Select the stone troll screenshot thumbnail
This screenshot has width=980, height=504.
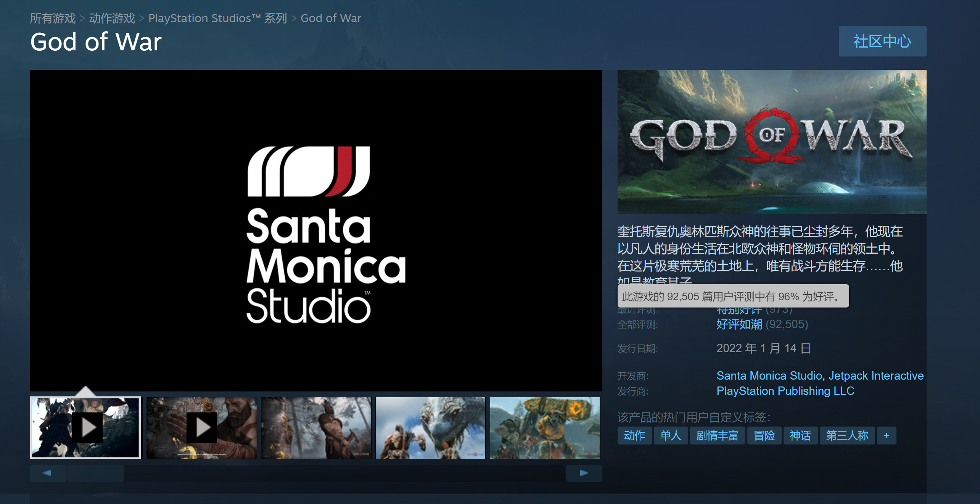(x=545, y=427)
